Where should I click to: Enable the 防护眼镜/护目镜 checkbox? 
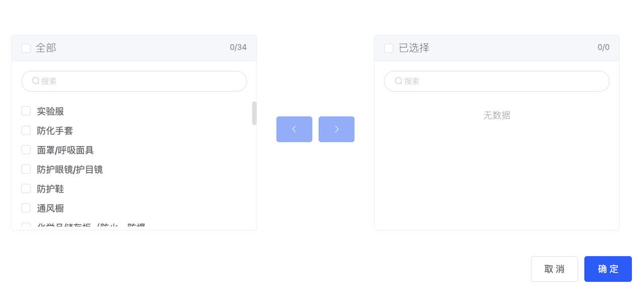pyautogui.click(x=26, y=169)
